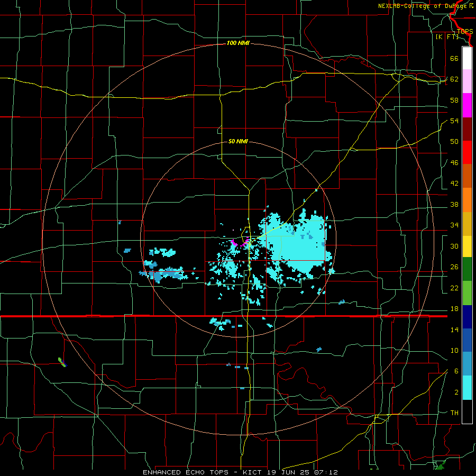Click the light green swatch near 22
The height and width of the screenshot is (476, 476).
(467, 293)
